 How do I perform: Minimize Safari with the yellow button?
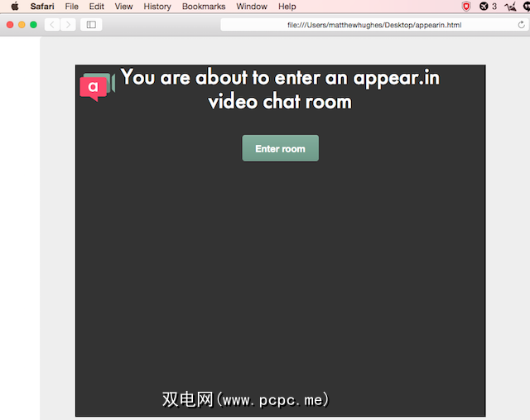(x=22, y=25)
